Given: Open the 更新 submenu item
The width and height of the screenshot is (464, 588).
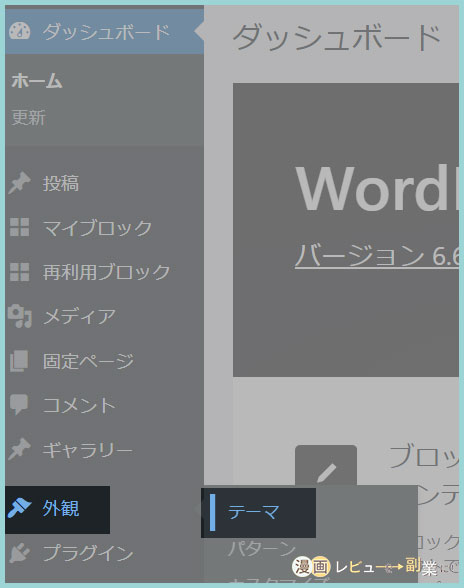Looking at the screenshot, I should 29,117.
